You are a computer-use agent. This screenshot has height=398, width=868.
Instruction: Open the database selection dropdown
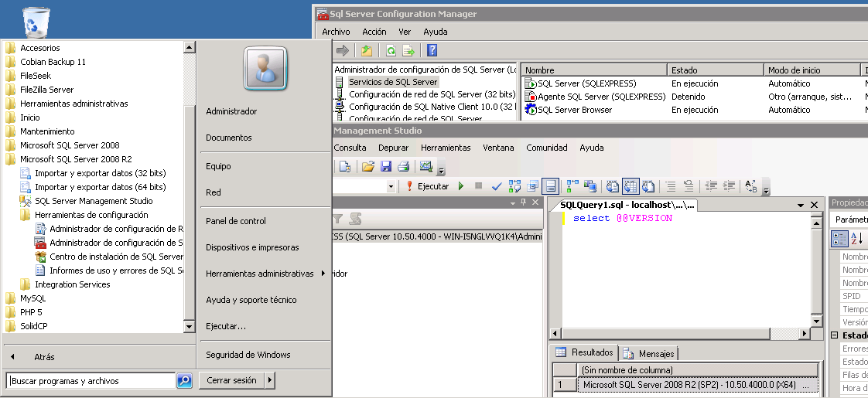[x=391, y=186]
